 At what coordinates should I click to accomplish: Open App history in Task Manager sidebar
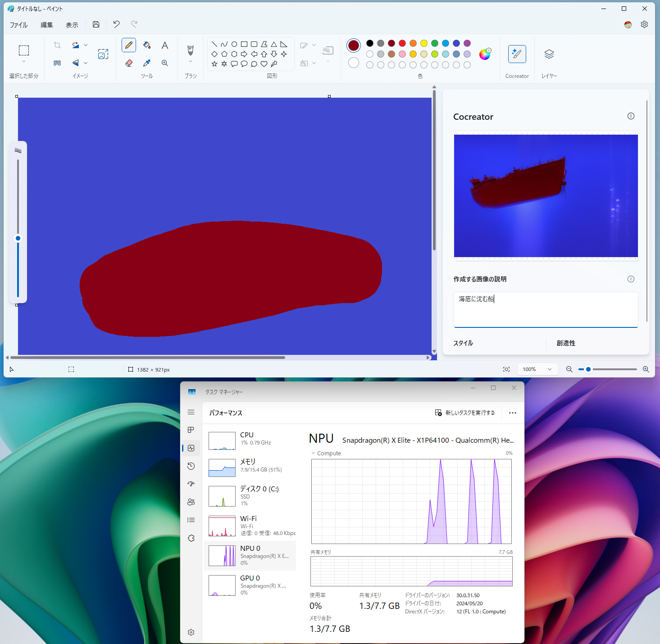191,466
